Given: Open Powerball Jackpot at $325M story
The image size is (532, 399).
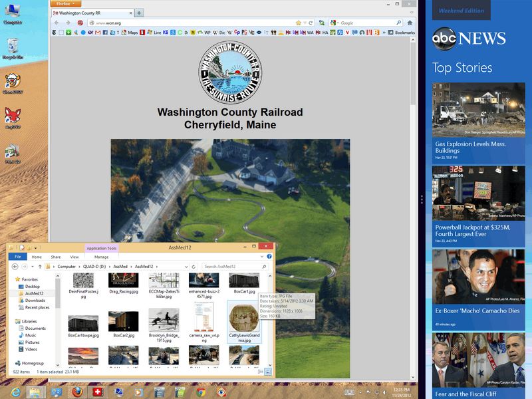Looking at the screenshot, I should [478, 206].
